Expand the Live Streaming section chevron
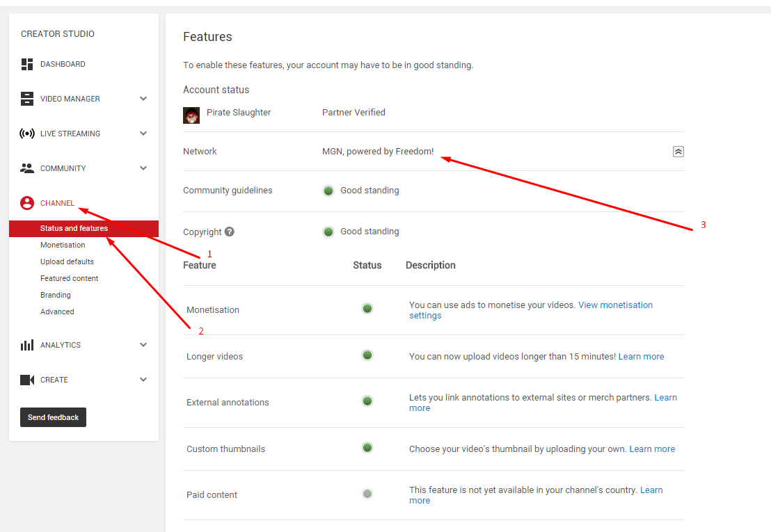The height and width of the screenshot is (532, 771). click(143, 134)
